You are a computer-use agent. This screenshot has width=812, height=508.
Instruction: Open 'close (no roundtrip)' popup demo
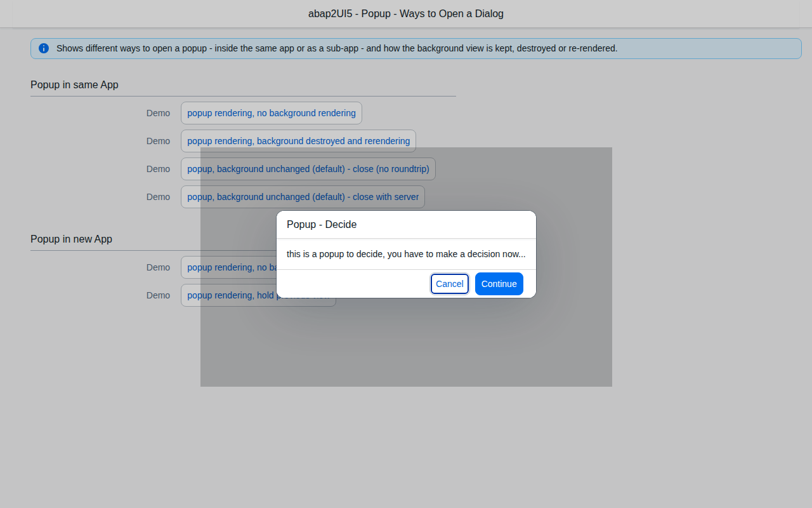pos(308,169)
